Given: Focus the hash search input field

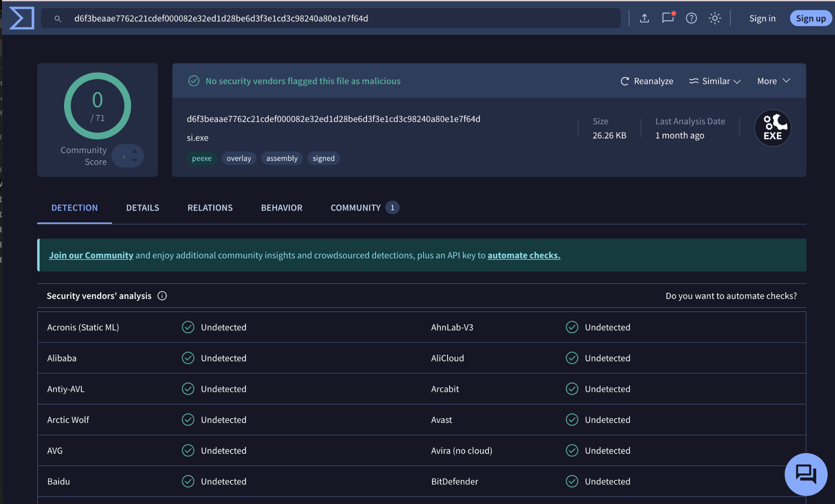Looking at the screenshot, I should [330, 18].
